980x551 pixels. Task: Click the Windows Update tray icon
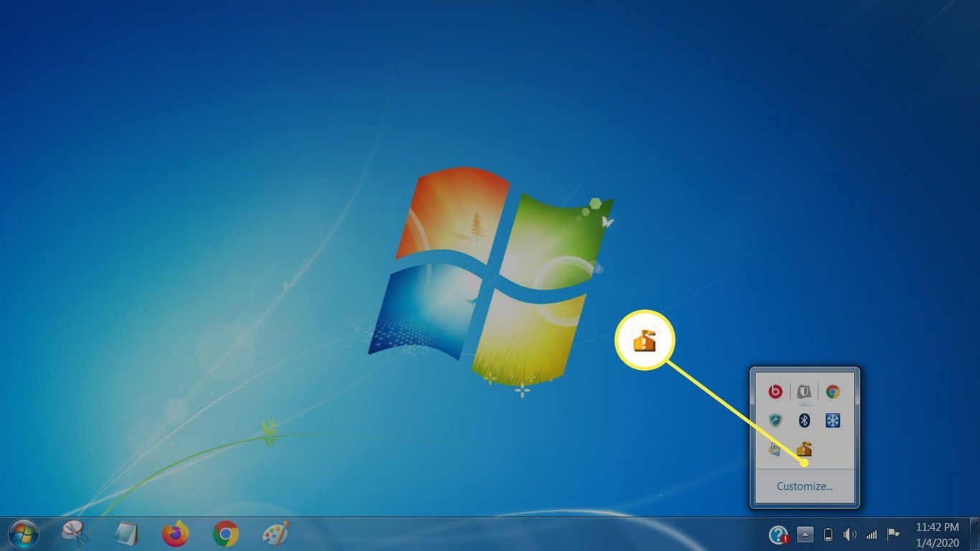point(776,449)
